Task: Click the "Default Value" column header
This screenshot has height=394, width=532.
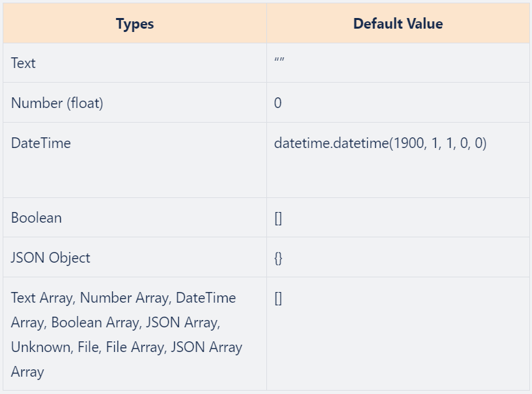Action: pos(397,24)
